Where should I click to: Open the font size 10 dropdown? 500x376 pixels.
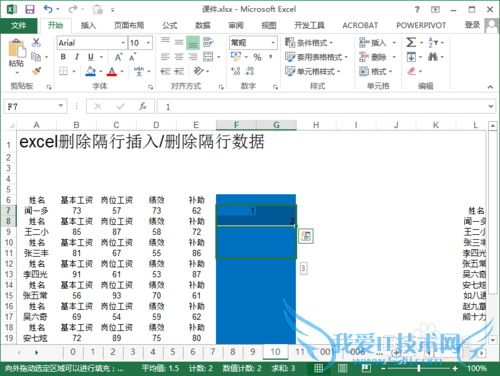[148, 43]
